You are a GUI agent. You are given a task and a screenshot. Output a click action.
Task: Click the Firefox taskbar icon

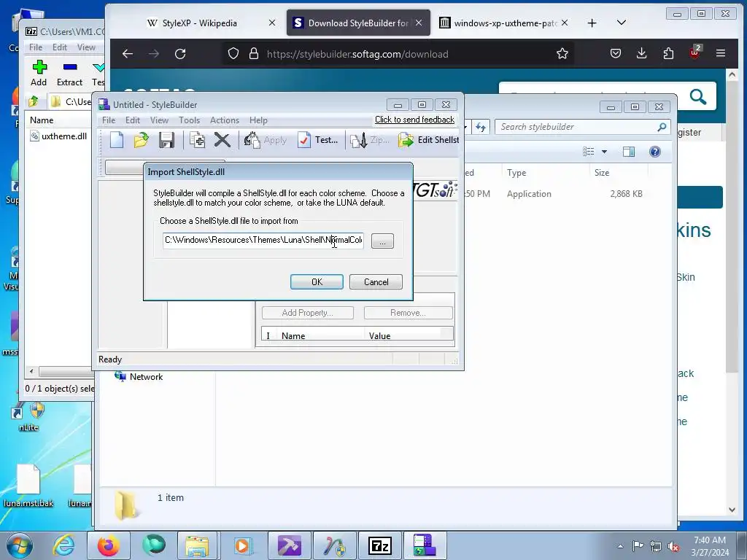(108, 545)
